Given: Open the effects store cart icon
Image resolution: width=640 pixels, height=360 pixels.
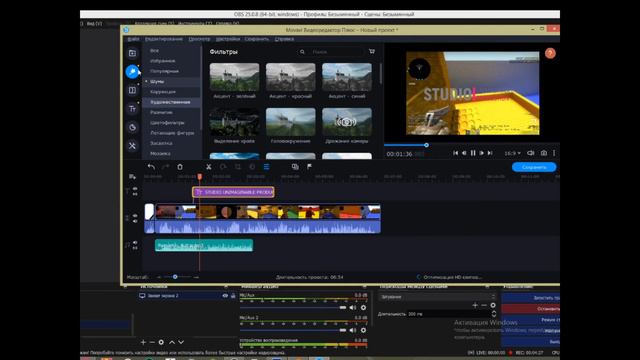Looking at the screenshot, I should pos(372,51).
